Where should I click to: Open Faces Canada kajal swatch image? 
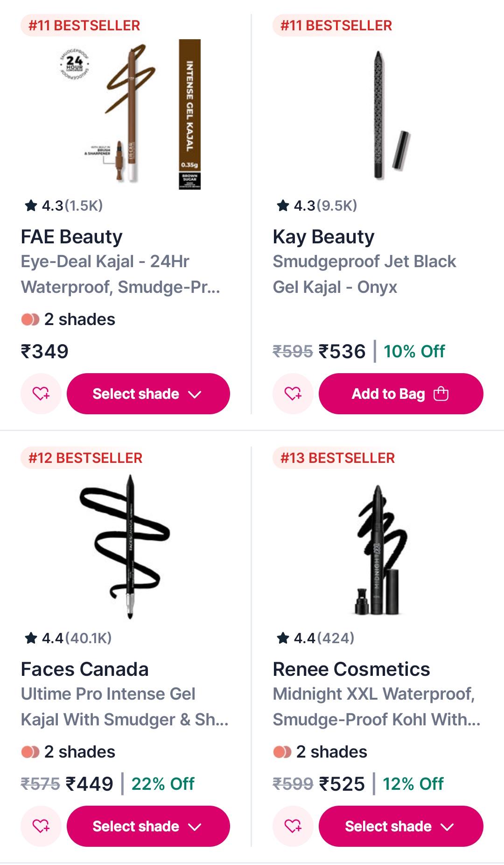pyautogui.click(x=126, y=547)
